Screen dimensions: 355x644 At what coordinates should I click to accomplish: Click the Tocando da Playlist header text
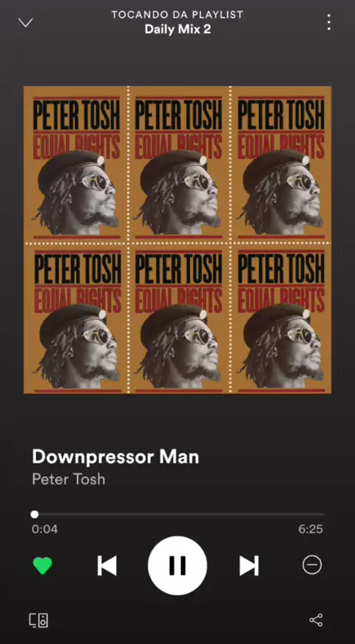[177, 15]
